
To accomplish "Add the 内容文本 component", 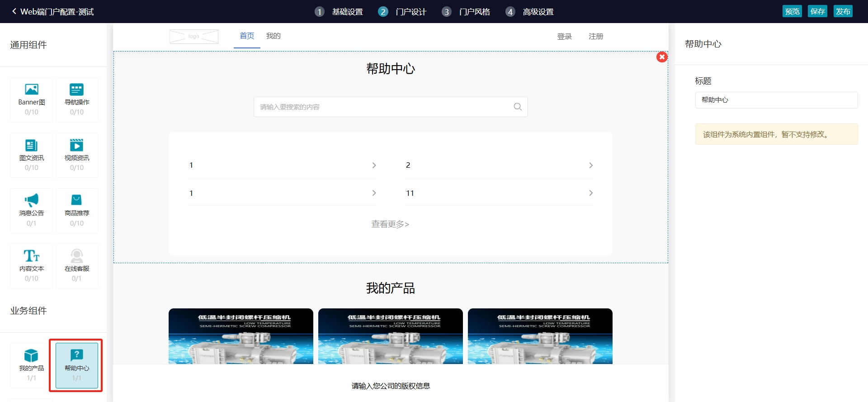I will (x=32, y=266).
